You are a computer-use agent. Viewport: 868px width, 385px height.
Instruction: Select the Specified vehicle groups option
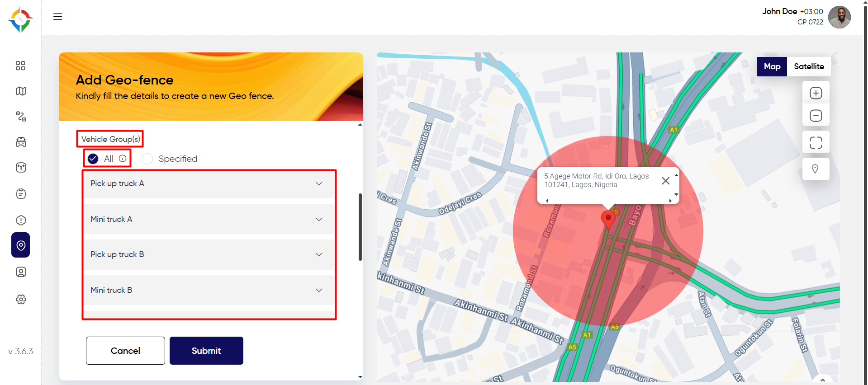pyautogui.click(x=147, y=159)
